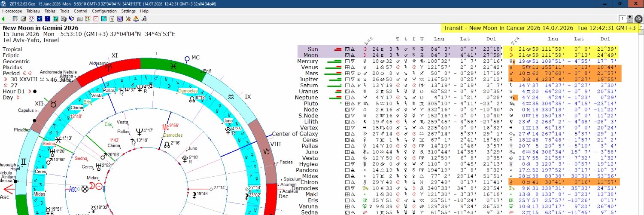Open the Tableau menu
The width and height of the screenshot is (644, 215).
pyautogui.click(x=33, y=11)
